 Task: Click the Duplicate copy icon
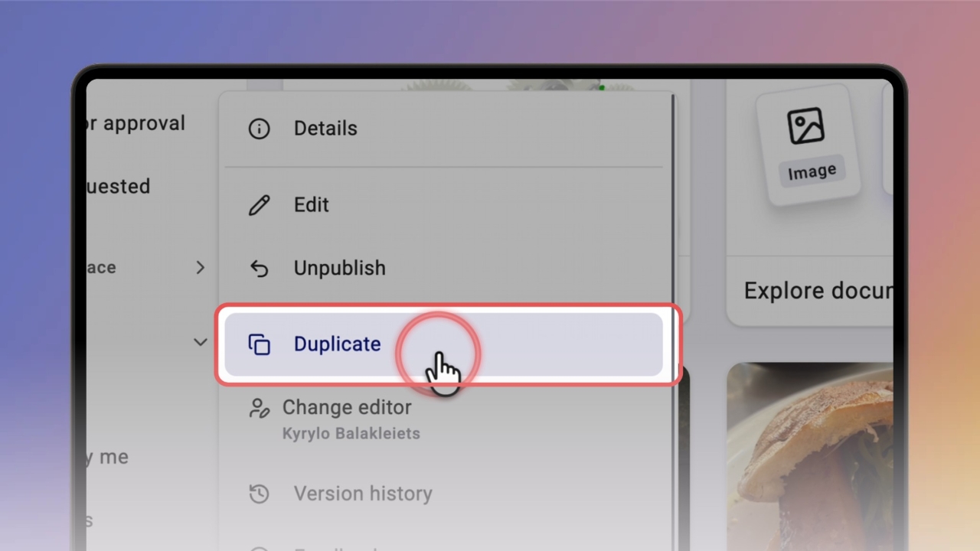260,344
